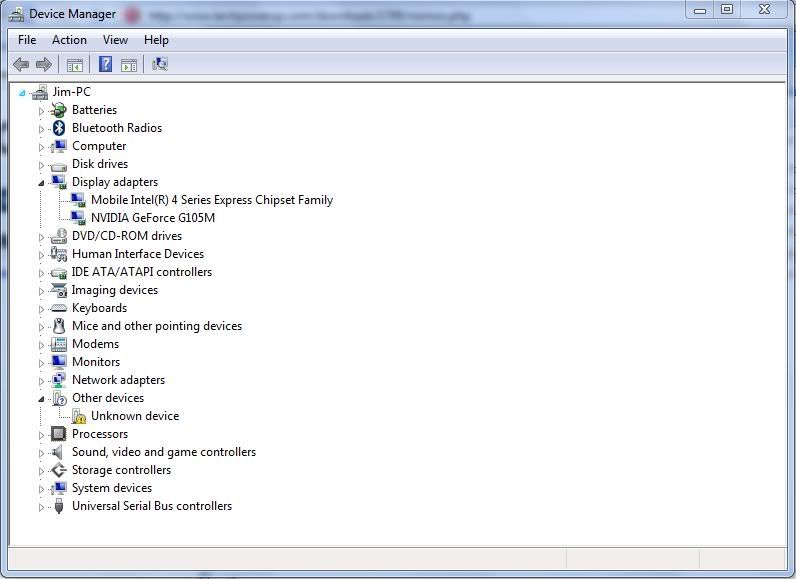The image size is (796, 579).
Task: Click the NVIDIA GeForce G105M icon
Action: point(78,218)
